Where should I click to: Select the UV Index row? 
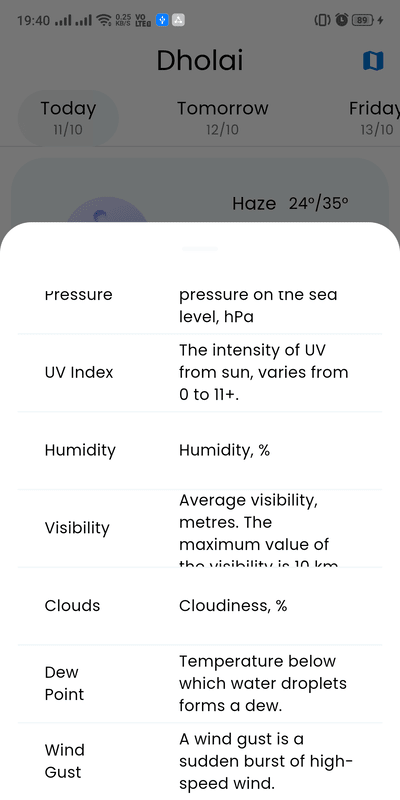(x=200, y=372)
